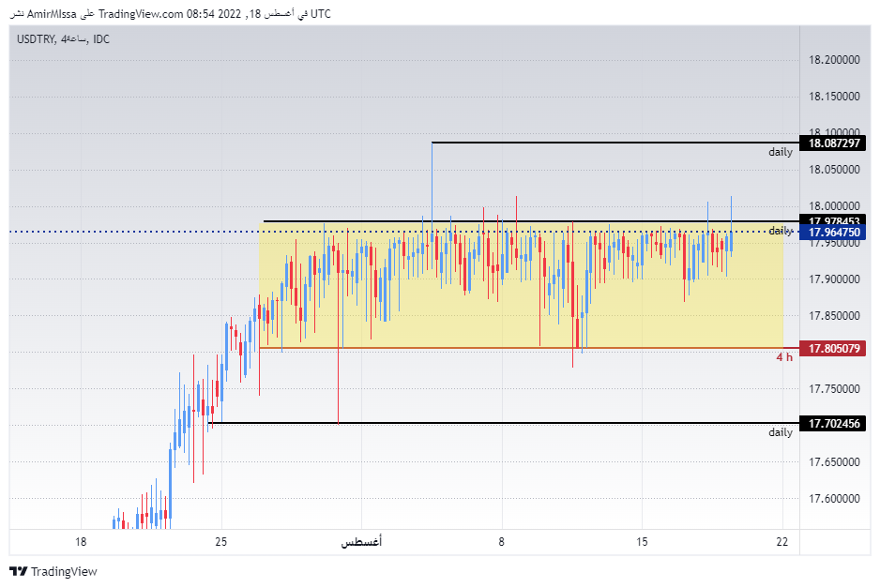Click the blue 17.964750 current price label

coord(833,233)
